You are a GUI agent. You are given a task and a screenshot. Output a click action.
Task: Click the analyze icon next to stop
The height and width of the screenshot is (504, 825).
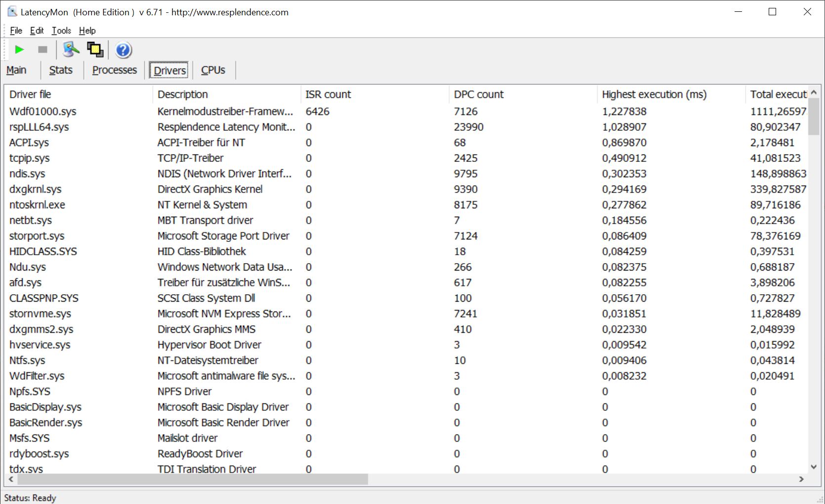(x=71, y=49)
